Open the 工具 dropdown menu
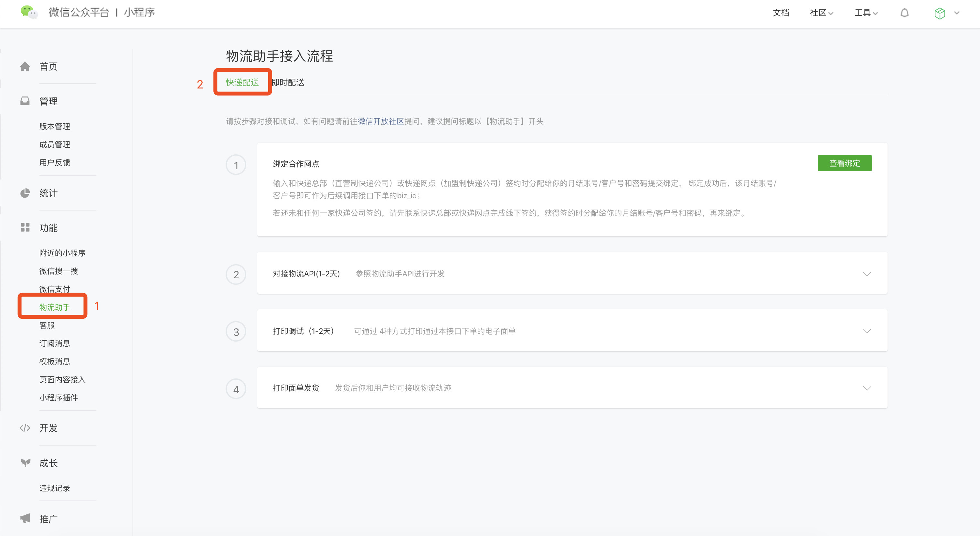Image resolution: width=980 pixels, height=536 pixels. pos(866,13)
